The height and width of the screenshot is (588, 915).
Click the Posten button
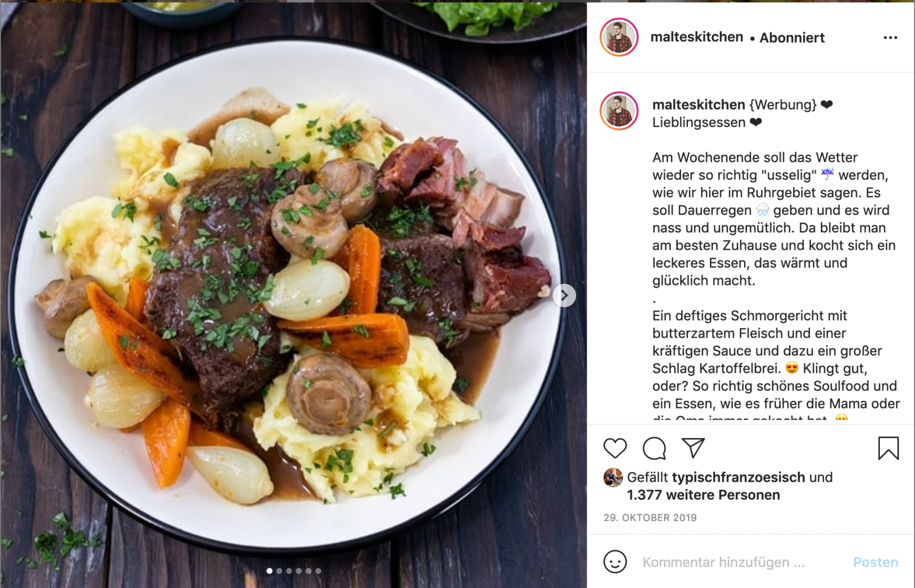click(875, 562)
